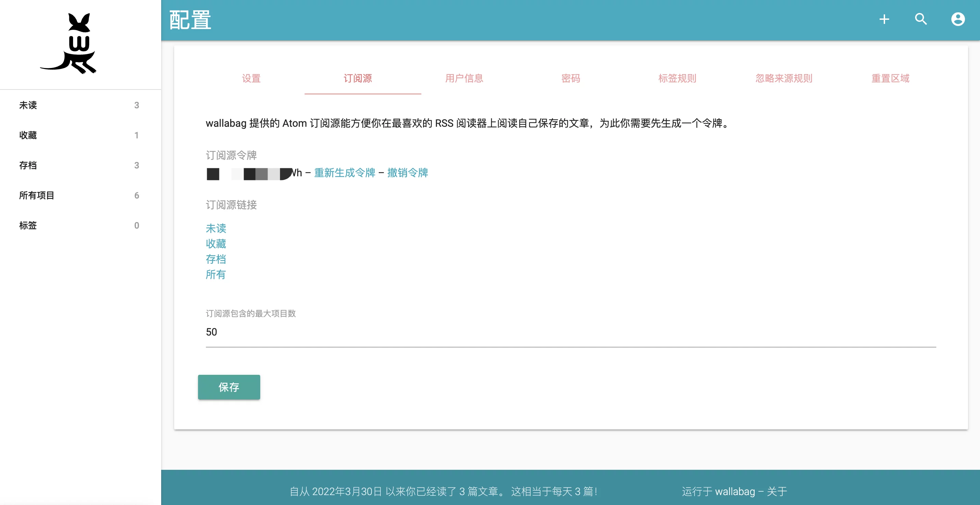Click the 重新生成令牌 link
The image size is (980, 505).
click(x=344, y=173)
